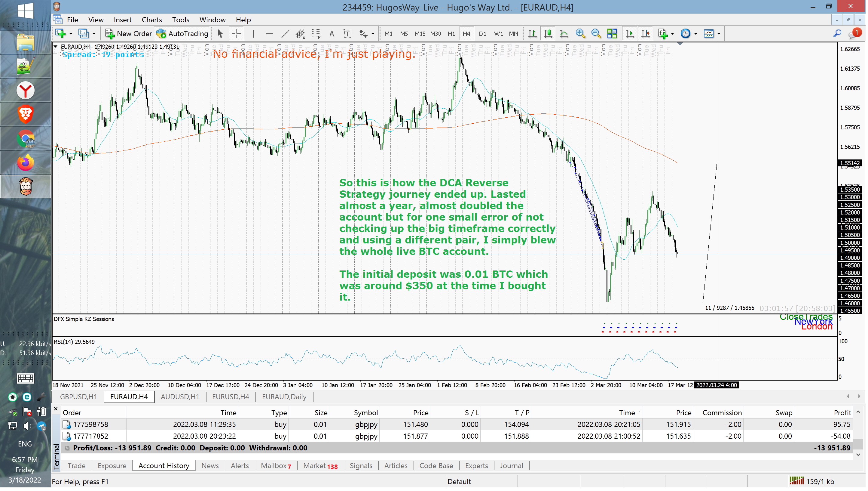Expand the new chart dropdown arrow
Image resolution: width=868 pixels, height=491 pixels.
click(71, 33)
